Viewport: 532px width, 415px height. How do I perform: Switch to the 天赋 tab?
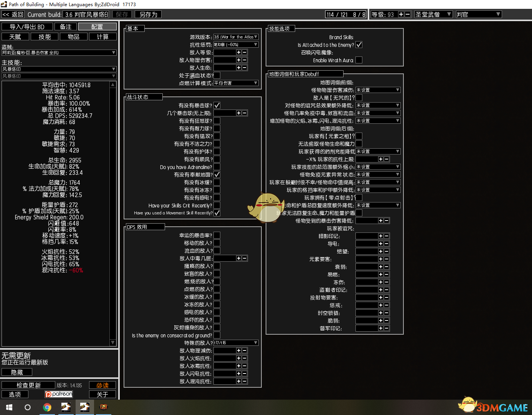[15, 37]
